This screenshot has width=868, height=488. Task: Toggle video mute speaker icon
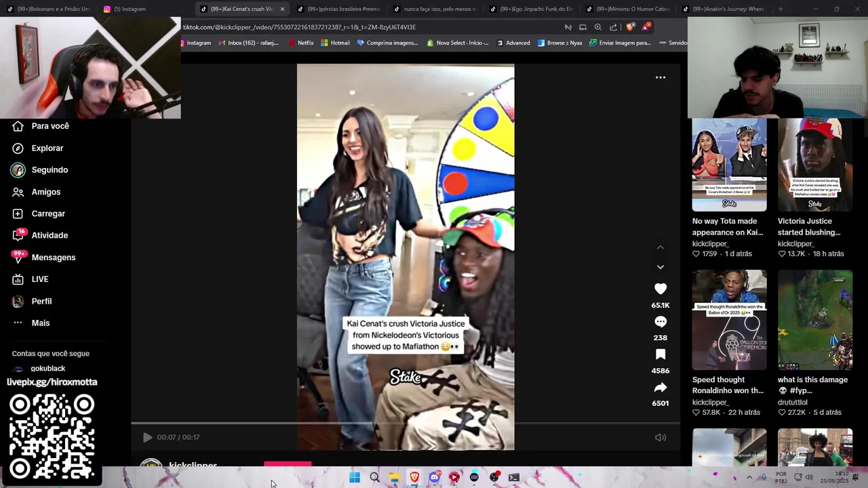pyautogui.click(x=660, y=437)
